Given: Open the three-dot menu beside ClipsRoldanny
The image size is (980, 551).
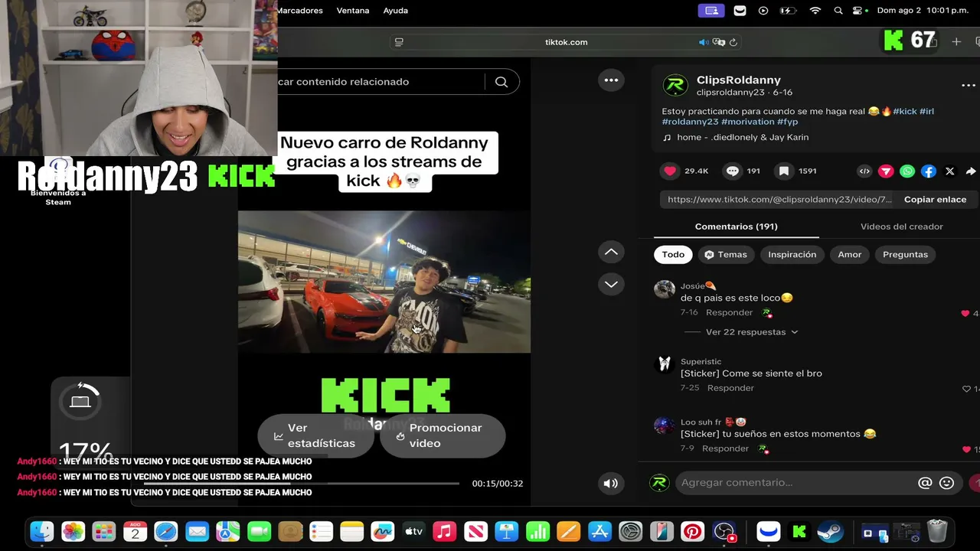Looking at the screenshot, I should point(969,86).
